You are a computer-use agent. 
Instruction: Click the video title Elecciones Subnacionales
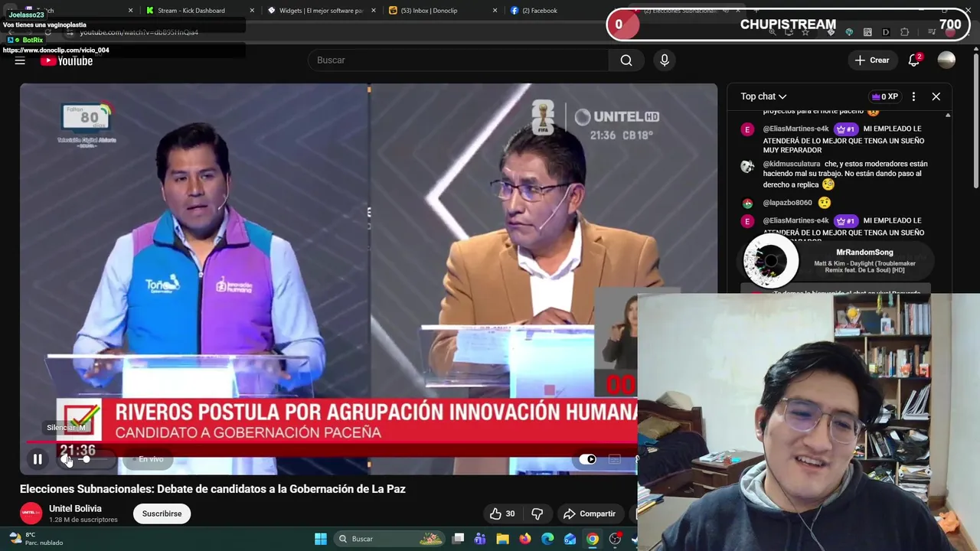click(212, 489)
